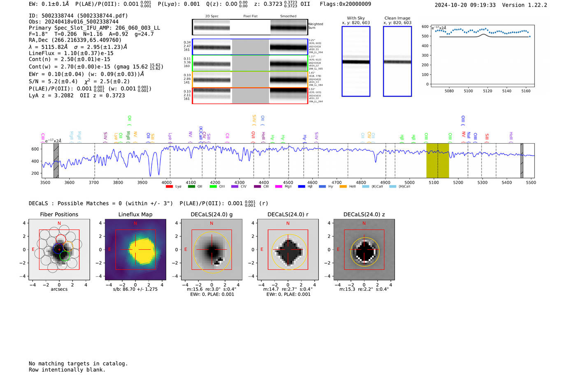
Task: Click the yellow highlighted band in spectrum
Action: 437,160
